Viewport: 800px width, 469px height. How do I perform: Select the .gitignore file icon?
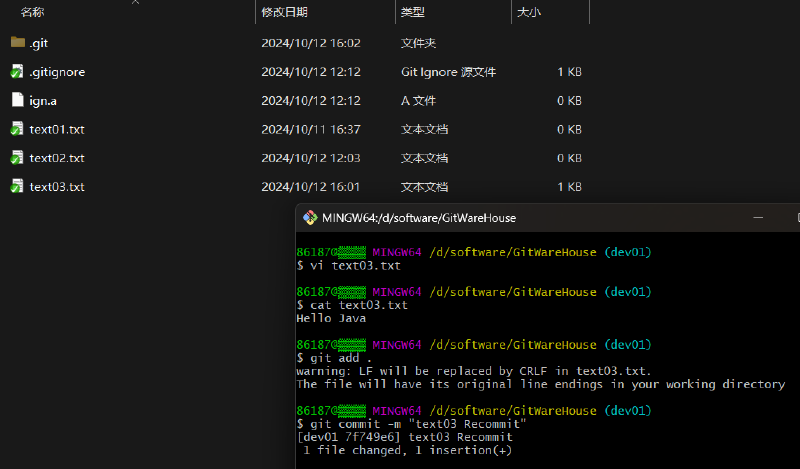tap(17, 71)
